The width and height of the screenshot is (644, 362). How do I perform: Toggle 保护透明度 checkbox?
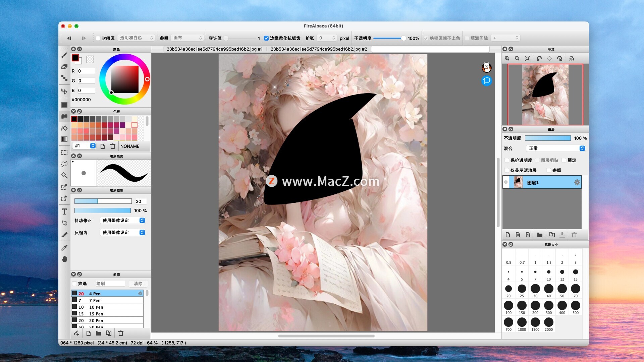tap(507, 160)
